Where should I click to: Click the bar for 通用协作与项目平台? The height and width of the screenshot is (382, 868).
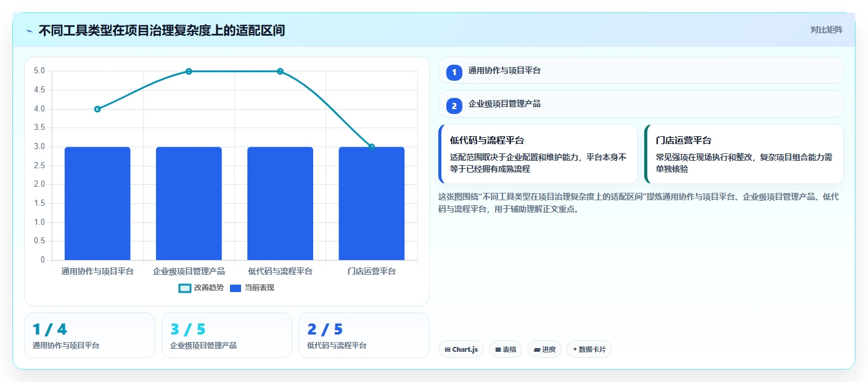coord(97,203)
